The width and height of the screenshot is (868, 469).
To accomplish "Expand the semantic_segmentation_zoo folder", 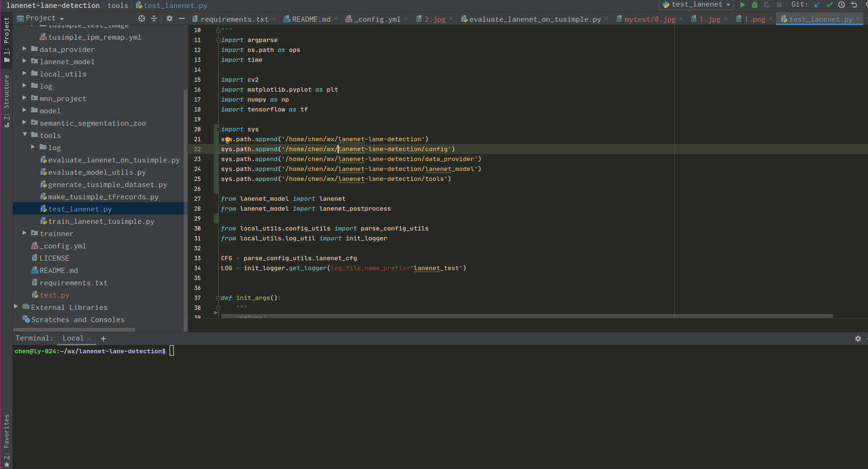I will click(x=25, y=122).
